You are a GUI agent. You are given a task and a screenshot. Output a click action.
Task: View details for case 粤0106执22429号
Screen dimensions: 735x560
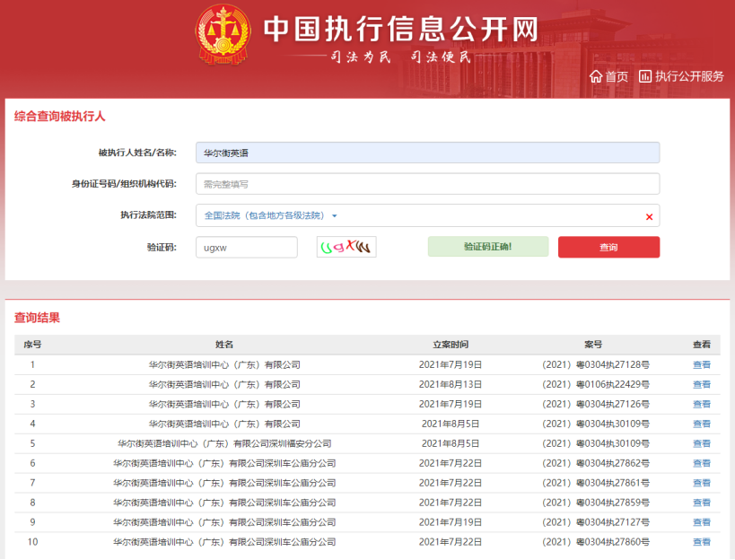[x=702, y=384]
